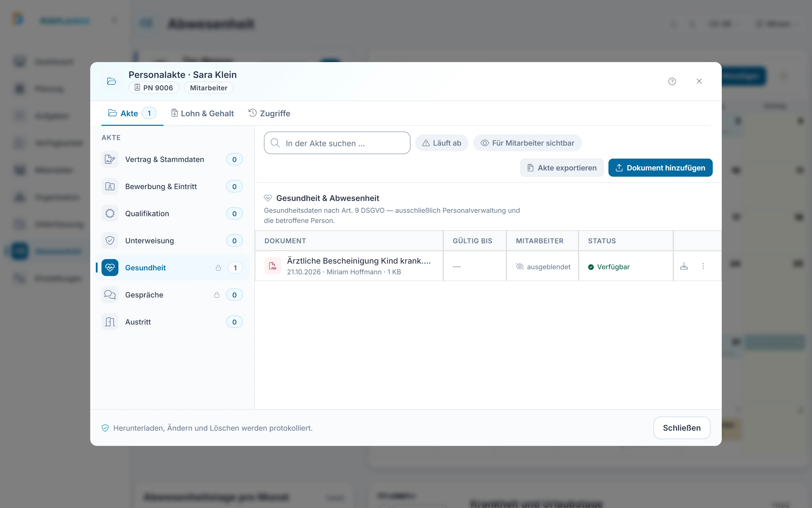Click Akte exportieren button
The height and width of the screenshot is (508, 812).
point(562,168)
